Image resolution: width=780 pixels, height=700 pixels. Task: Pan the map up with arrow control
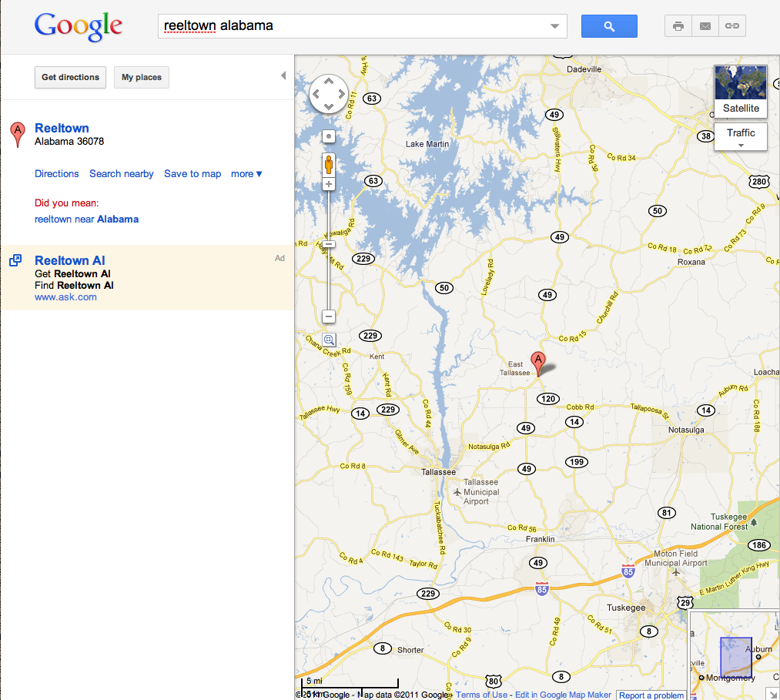328,81
